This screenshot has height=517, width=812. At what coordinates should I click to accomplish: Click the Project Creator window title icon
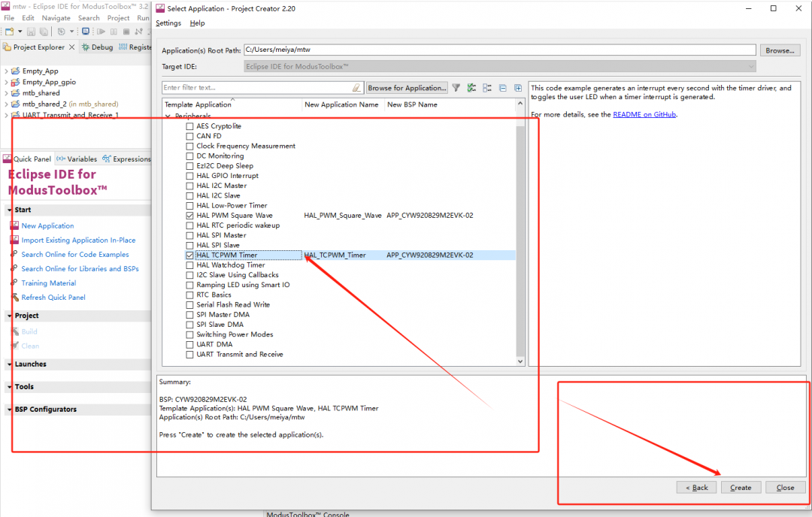[x=160, y=8]
